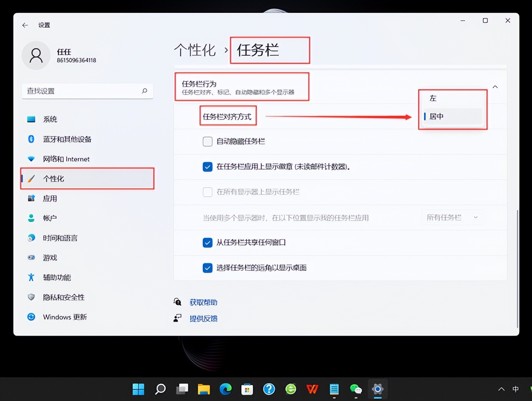532x401 pixels.
Task: Toggle 选择任务栏的远角以显示桌面 checkbox
Action: (x=207, y=268)
